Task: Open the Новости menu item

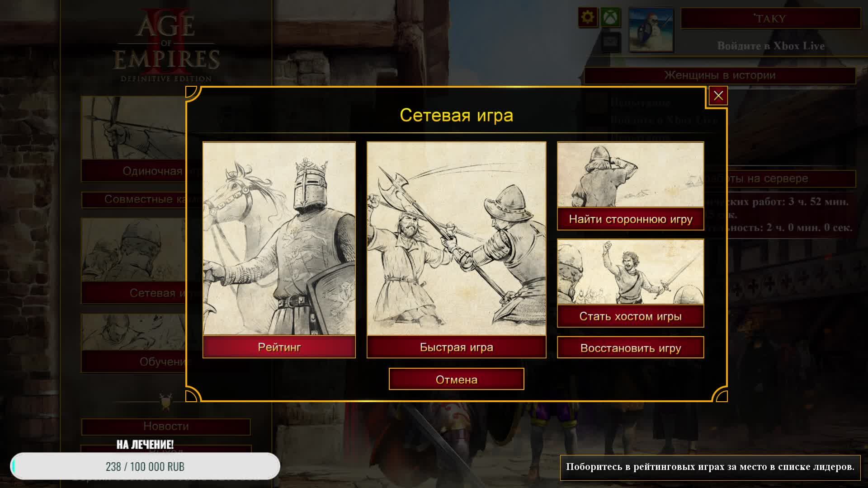Action: [166, 426]
